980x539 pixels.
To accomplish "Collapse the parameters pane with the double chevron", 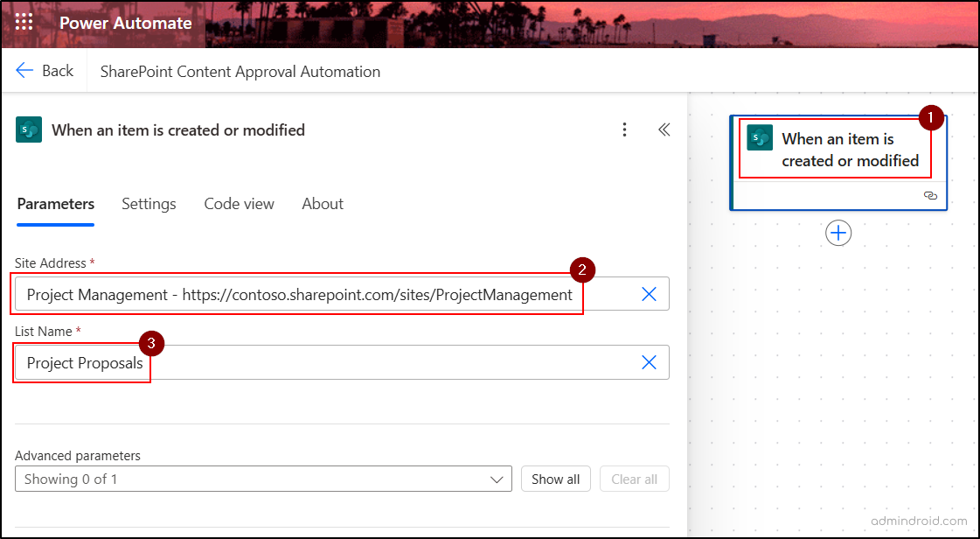I will [x=664, y=129].
